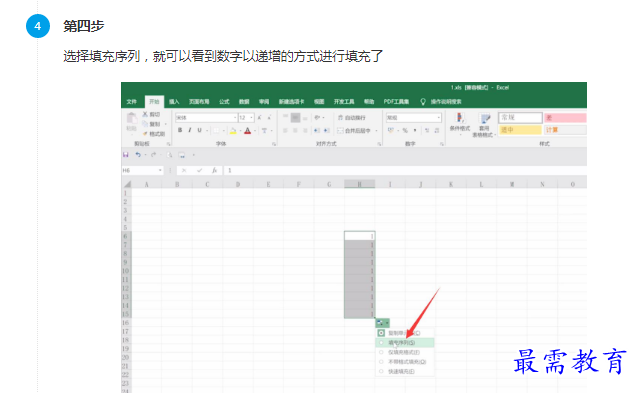The image size is (635, 393).
Task: Switch to the PDF工具集 tab
Action: coord(396,102)
